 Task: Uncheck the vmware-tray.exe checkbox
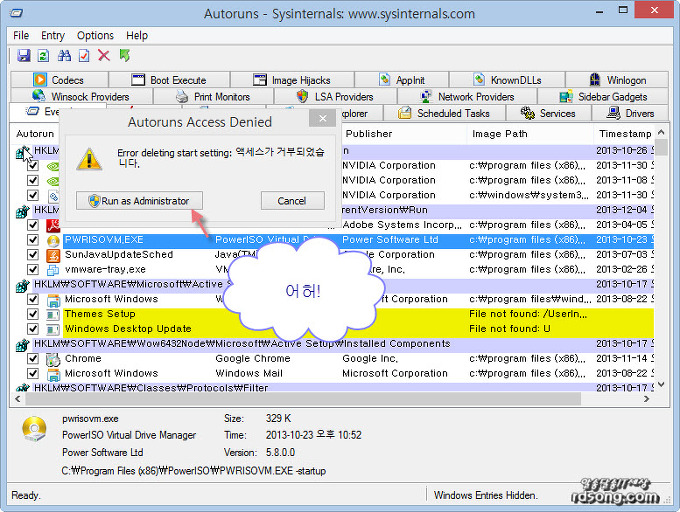pos(33,269)
